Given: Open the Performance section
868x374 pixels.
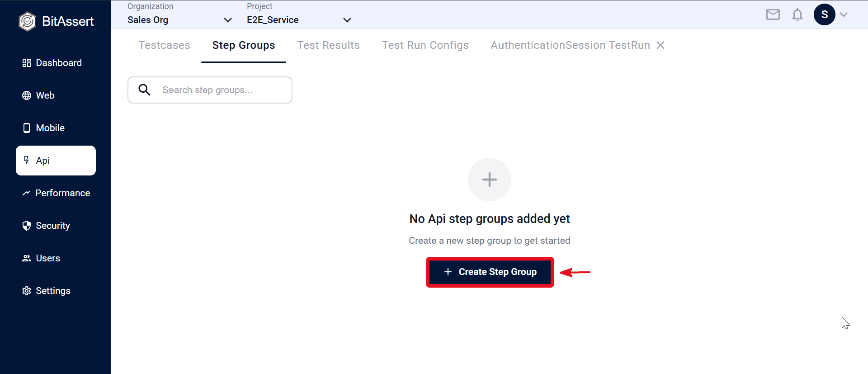Looking at the screenshot, I should [x=56, y=193].
